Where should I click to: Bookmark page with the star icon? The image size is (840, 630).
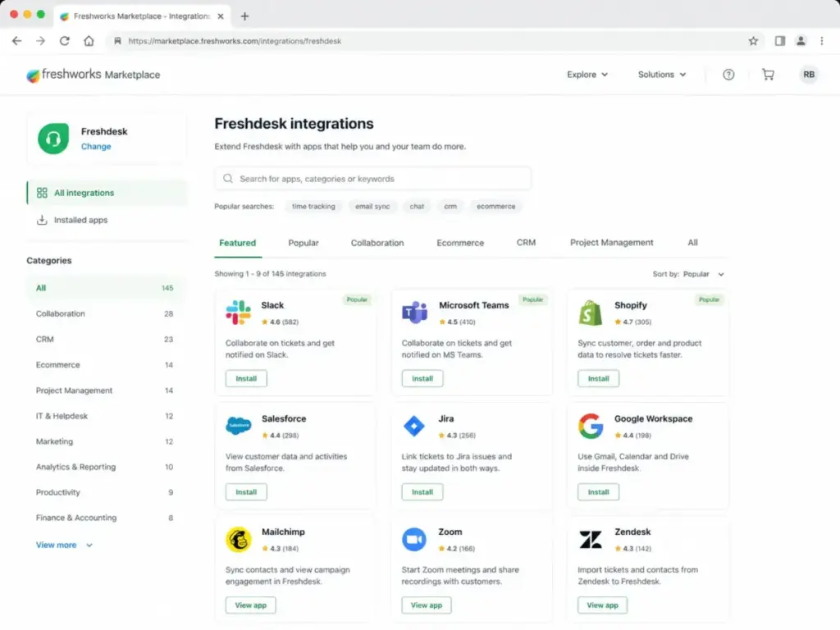[x=753, y=41]
